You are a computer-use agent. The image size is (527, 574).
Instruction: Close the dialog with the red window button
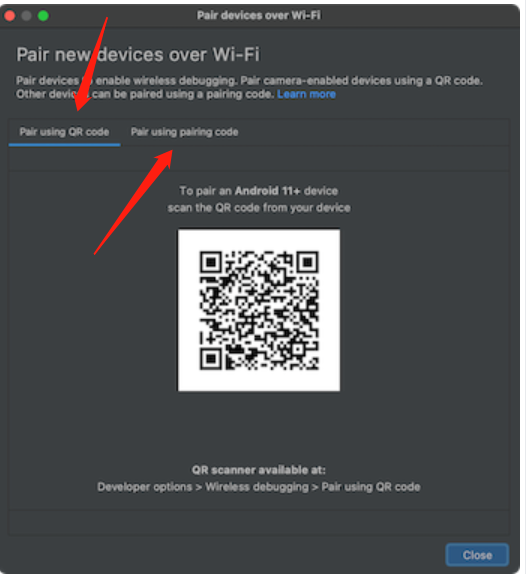pyautogui.click(x=10, y=16)
